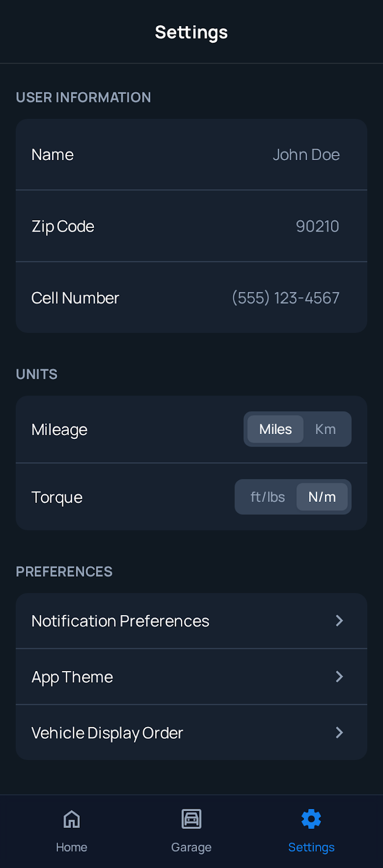Tap the Home house icon in bottom navigation
Image resolution: width=383 pixels, height=868 pixels.
pyautogui.click(x=71, y=819)
